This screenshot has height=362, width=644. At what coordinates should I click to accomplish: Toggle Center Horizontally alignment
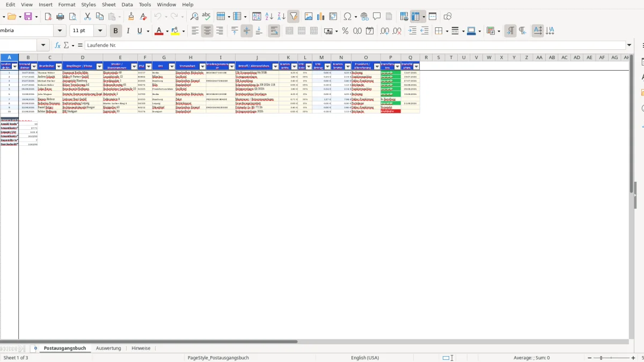(x=207, y=31)
